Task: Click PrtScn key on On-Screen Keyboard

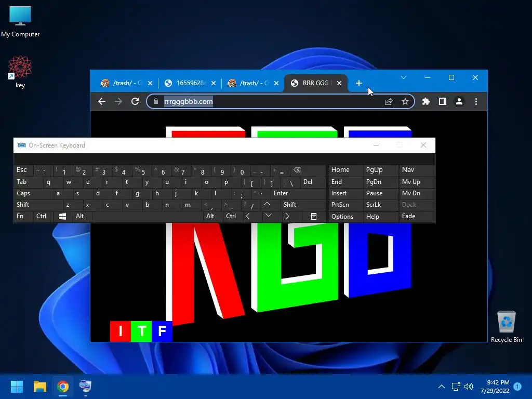Action: point(345,205)
